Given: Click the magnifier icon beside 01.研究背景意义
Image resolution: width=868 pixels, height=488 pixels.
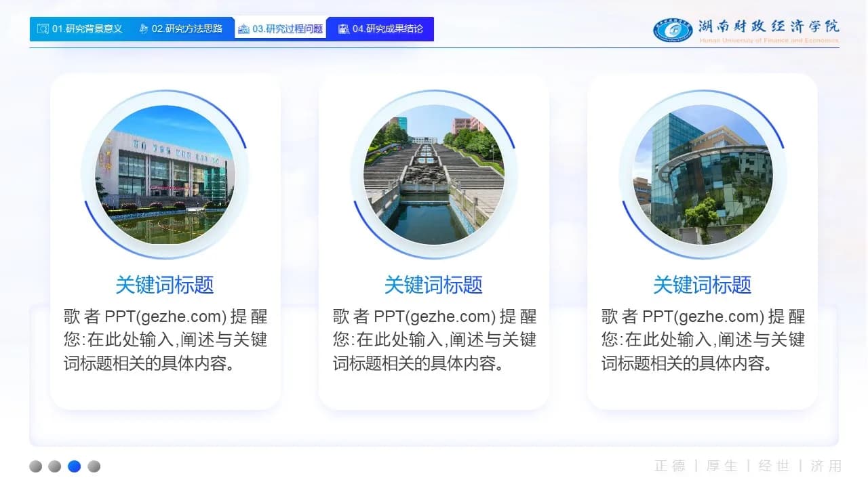Looking at the screenshot, I should tap(43, 29).
